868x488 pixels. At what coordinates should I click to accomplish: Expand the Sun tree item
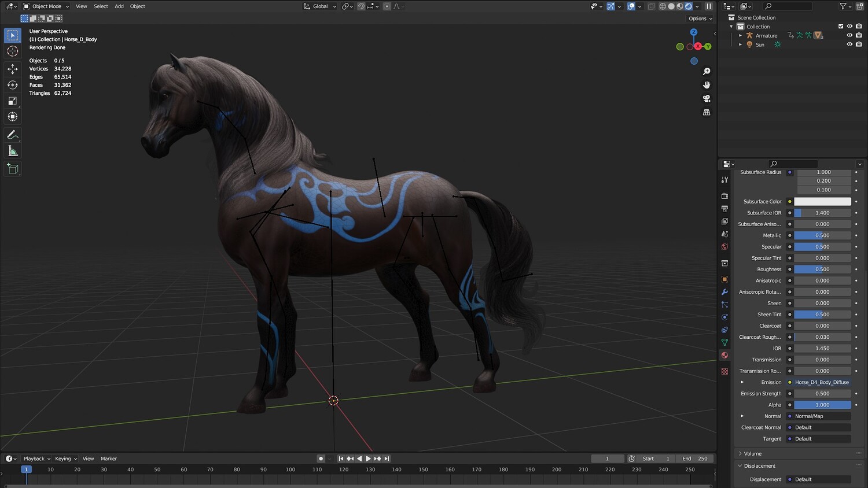point(740,45)
